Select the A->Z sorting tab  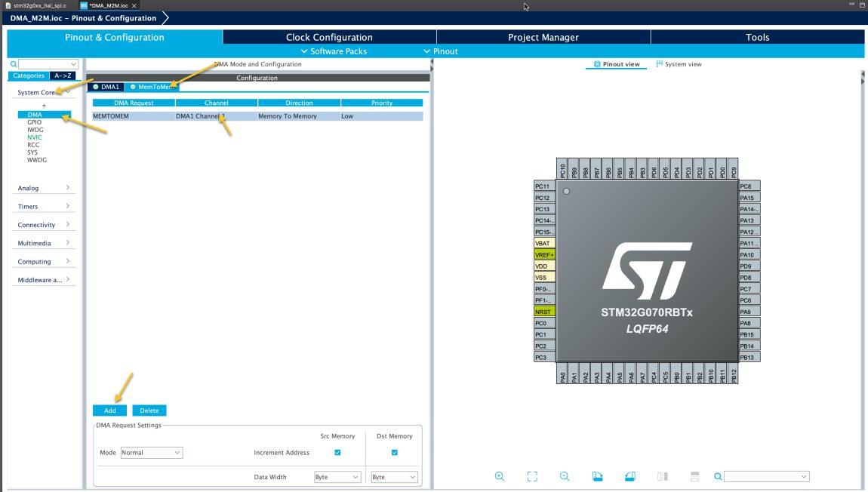tap(63, 75)
